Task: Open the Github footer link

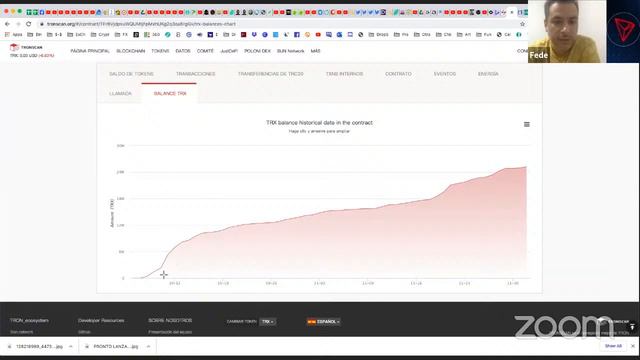Action: tap(84, 332)
